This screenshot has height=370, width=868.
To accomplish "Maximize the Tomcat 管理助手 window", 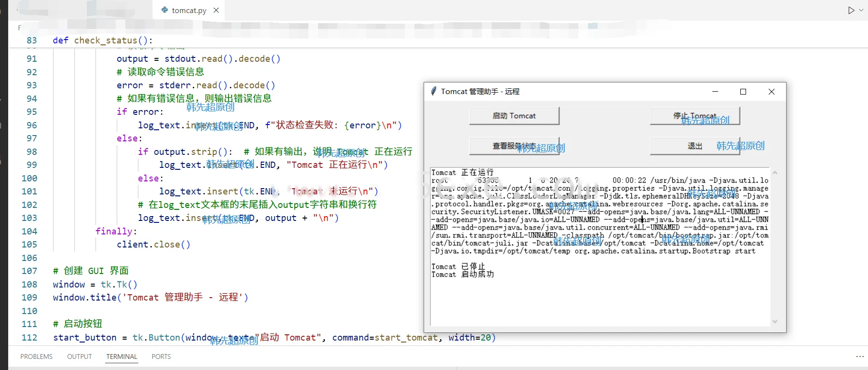I will click(x=743, y=92).
